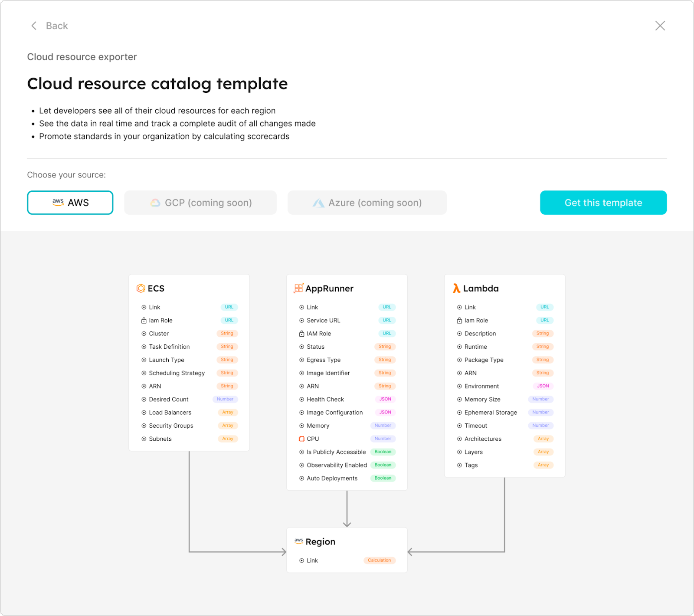Click the "Load Balancers" property
Image resolution: width=694 pixels, height=616 pixels.
[x=170, y=413]
